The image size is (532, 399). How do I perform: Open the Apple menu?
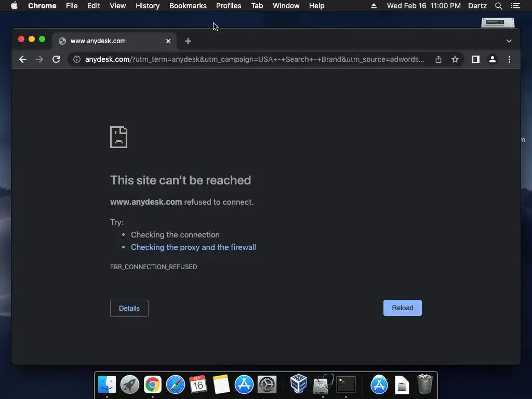pyautogui.click(x=14, y=6)
